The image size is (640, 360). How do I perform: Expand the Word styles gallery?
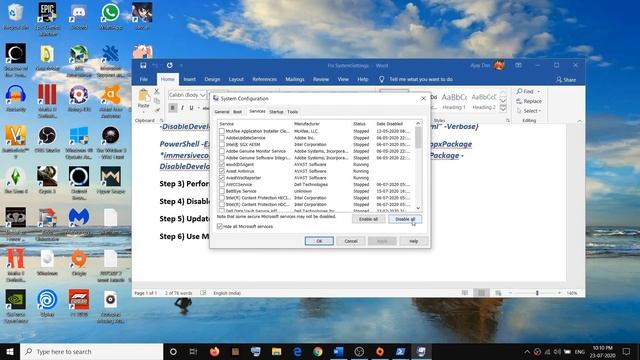[503, 109]
